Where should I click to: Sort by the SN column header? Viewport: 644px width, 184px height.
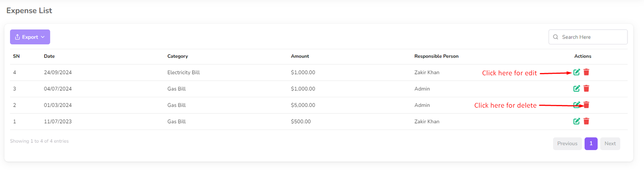point(17,56)
